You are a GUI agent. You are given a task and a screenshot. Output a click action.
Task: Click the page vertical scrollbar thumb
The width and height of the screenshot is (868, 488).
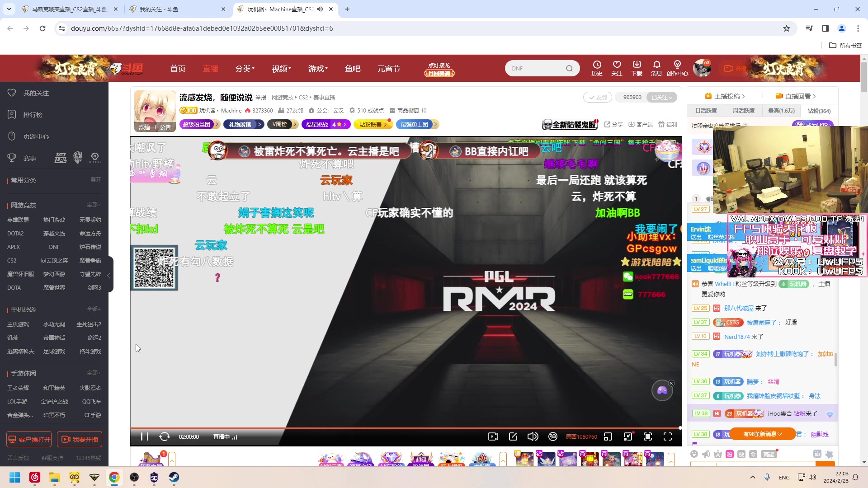[x=864, y=77]
